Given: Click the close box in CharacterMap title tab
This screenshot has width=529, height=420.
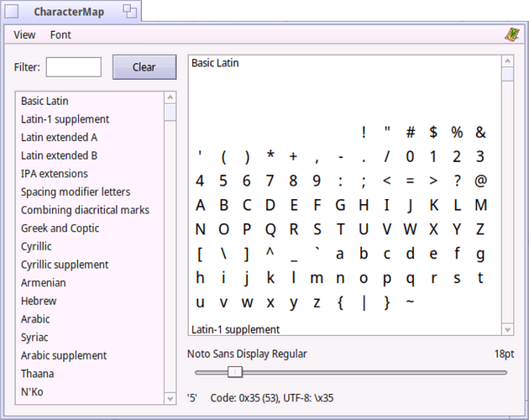Looking at the screenshot, I should tap(12, 12).
